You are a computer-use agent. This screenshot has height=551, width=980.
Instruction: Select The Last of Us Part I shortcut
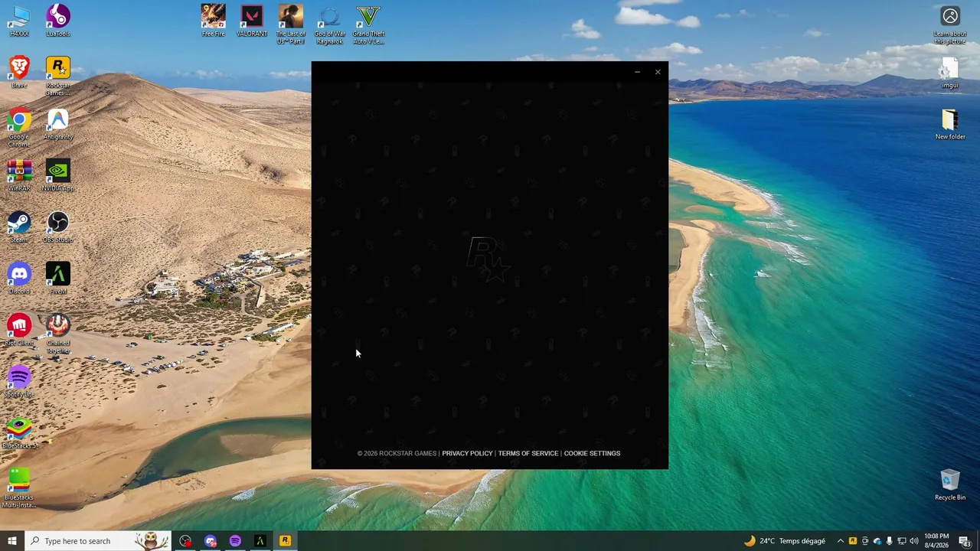click(291, 24)
